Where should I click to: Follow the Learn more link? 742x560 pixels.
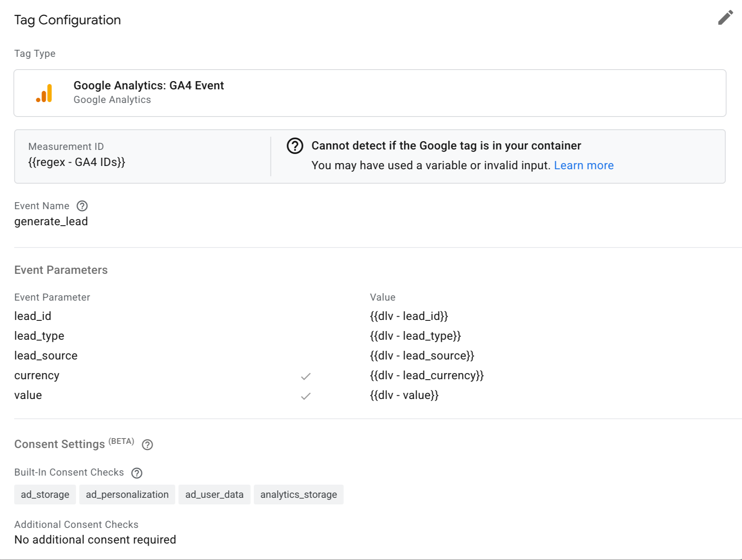[x=583, y=166]
